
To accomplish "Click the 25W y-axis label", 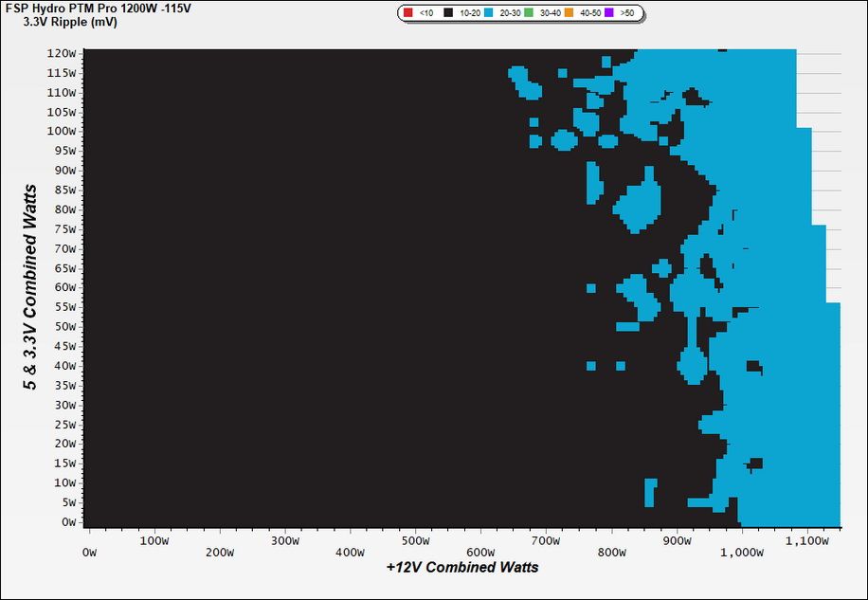I will coord(64,424).
